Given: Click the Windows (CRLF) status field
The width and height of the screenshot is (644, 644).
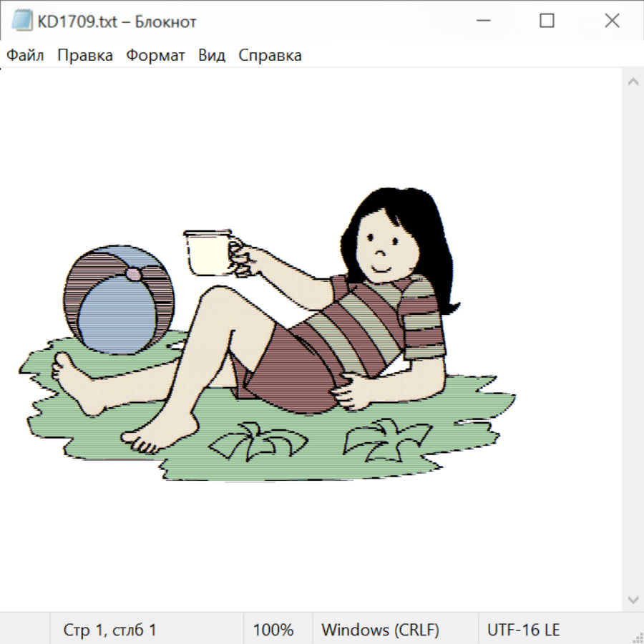Looking at the screenshot, I should click(380, 630).
